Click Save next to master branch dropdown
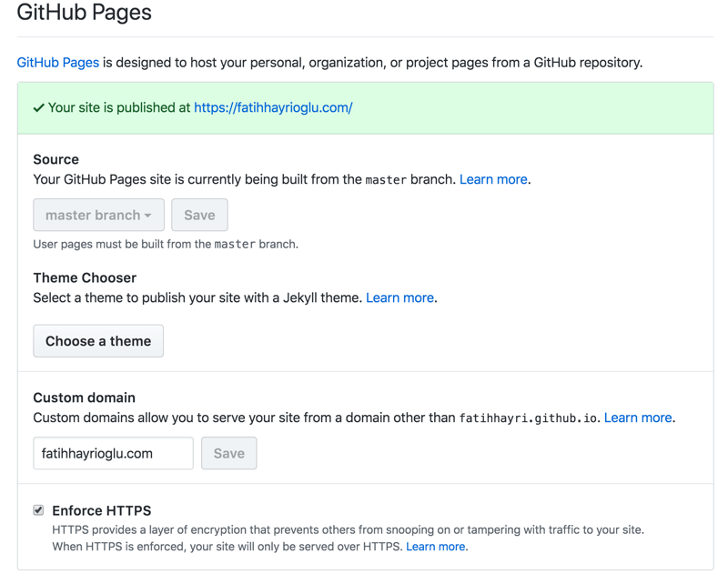The image size is (728, 584). (x=199, y=216)
